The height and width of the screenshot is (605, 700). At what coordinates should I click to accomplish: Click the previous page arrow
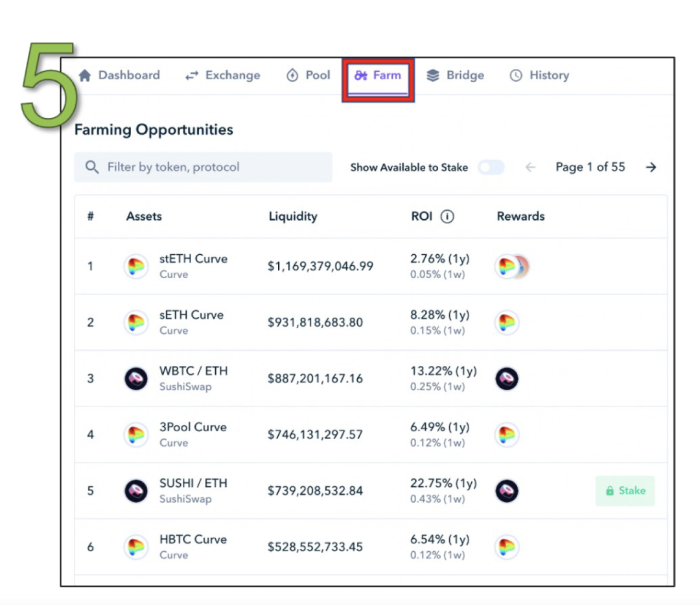[530, 167]
